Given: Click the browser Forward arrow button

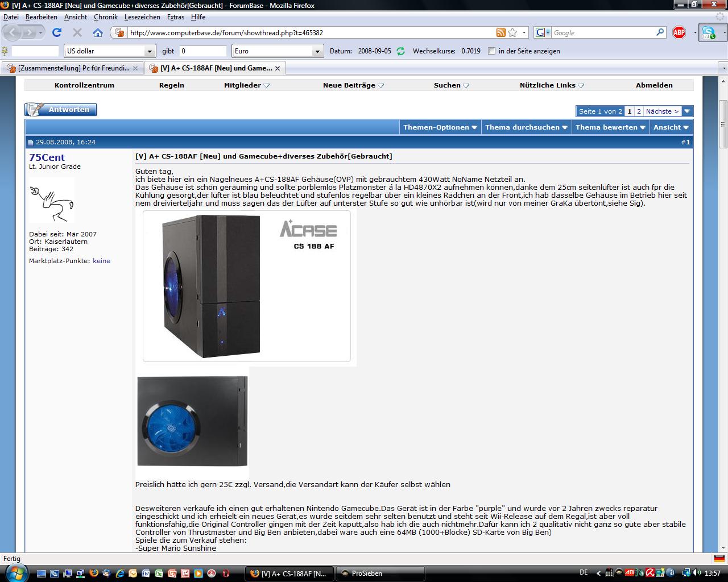Looking at the screenshot, I should click(28, 32).
